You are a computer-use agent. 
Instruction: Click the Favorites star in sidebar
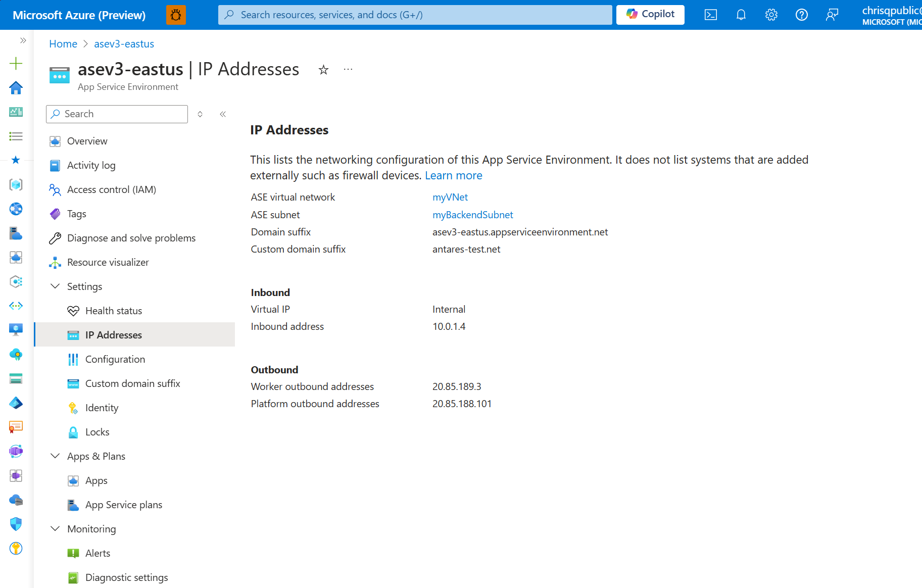coord(16,160)
